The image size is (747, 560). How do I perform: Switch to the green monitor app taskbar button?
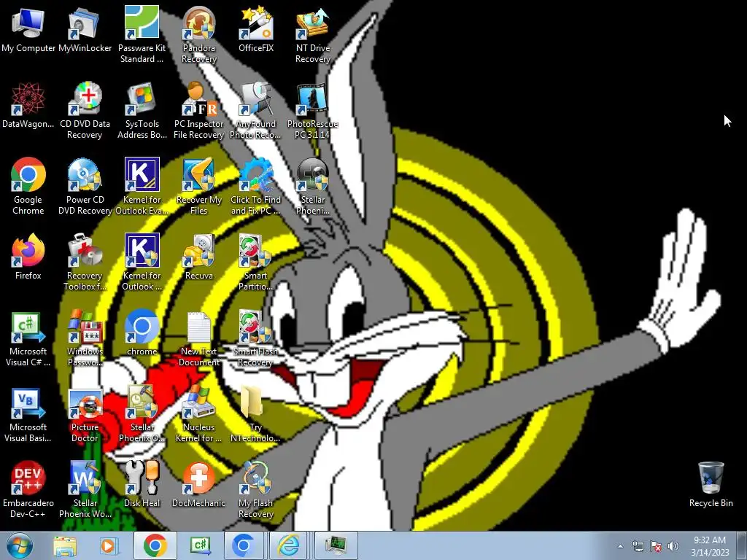pyautogui.click(x=336, y=545)
